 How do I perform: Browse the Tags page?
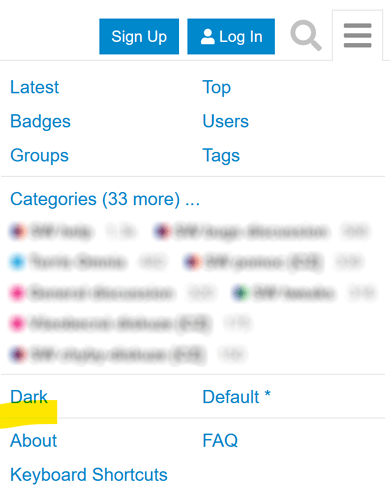point(221,156)
